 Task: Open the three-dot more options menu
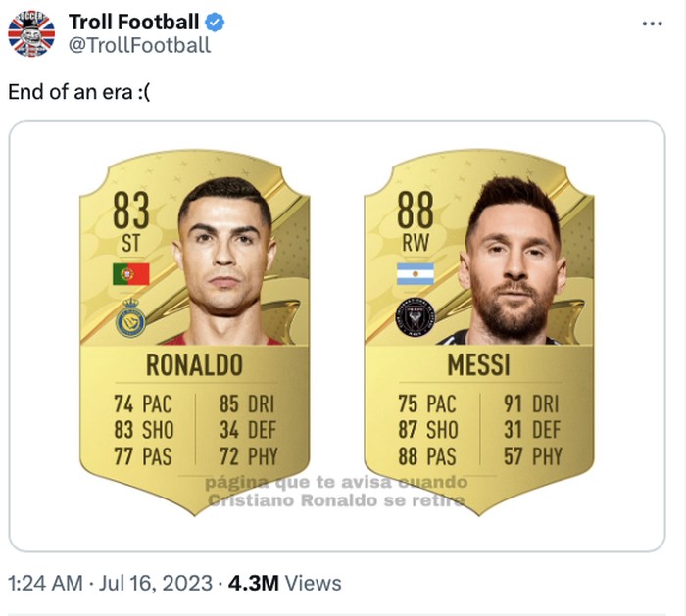click(652, 24)
